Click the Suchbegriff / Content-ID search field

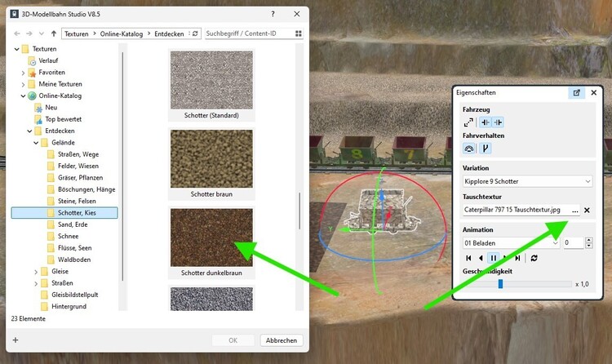click(246, 34)
